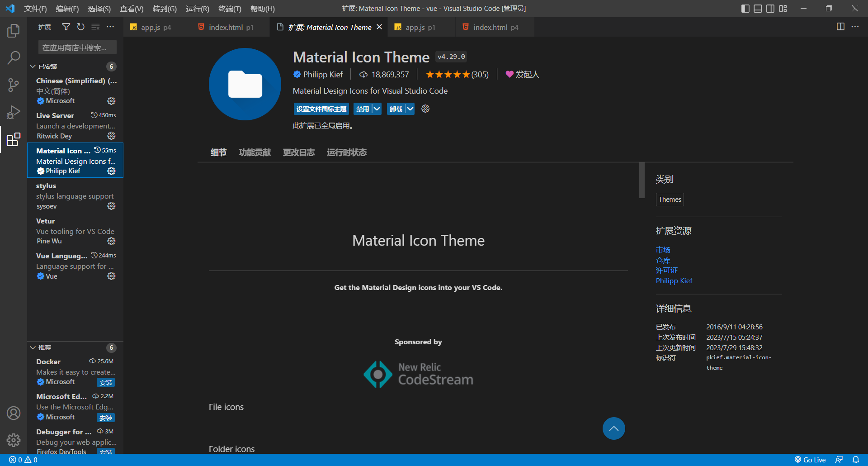
Task: Open editor more actions ellipsis
Action: (x=855, y=27)
